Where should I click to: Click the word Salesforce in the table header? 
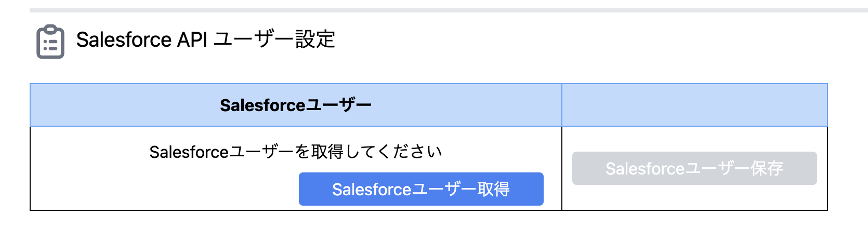pos(262,105)
